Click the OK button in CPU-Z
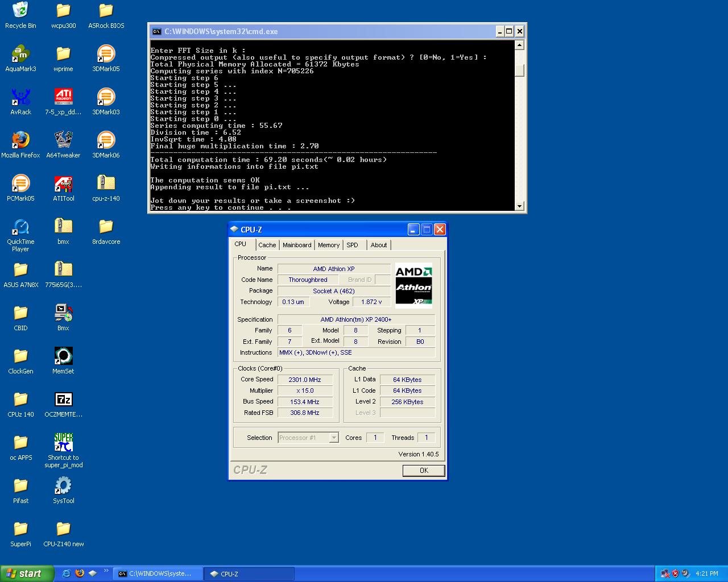The image size is (728, 582). click(x=424, y=471)
